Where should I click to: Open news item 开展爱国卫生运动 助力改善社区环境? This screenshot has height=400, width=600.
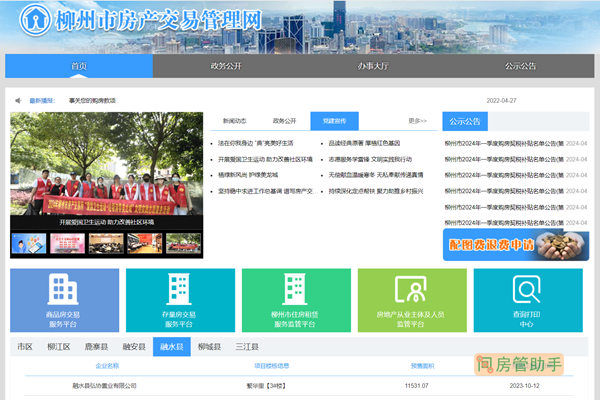[265, 159]
